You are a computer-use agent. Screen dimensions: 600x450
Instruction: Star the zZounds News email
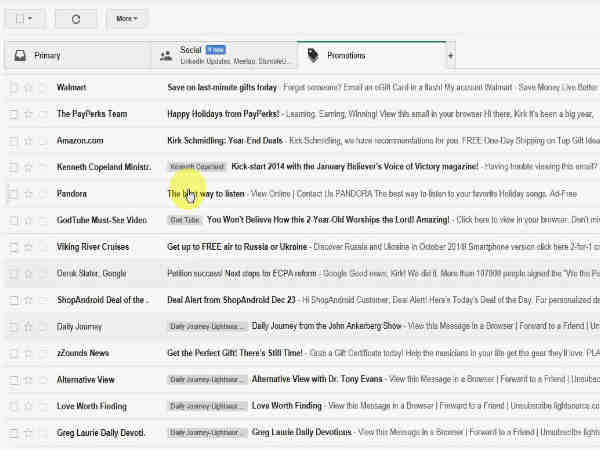click(28, 353)
